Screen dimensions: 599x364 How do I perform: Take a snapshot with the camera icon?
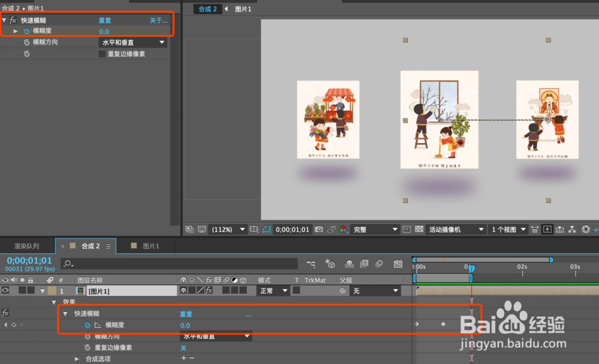(x=319, y=229)
